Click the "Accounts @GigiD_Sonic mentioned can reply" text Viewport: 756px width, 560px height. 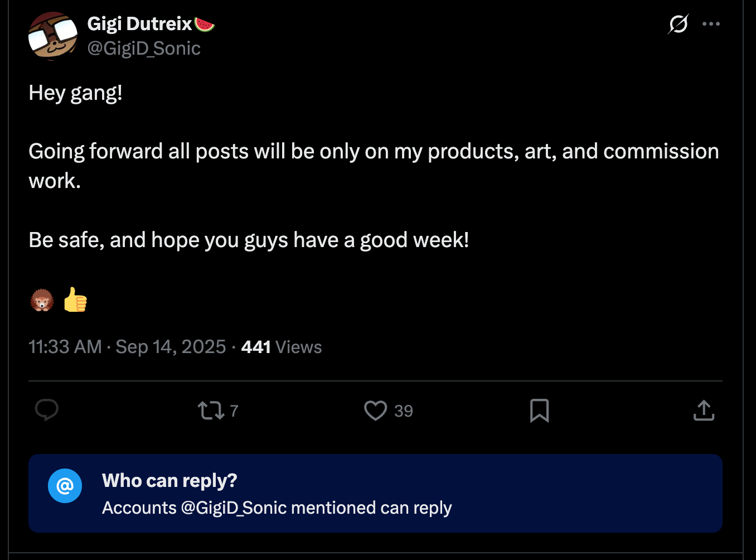coord(277,508)
